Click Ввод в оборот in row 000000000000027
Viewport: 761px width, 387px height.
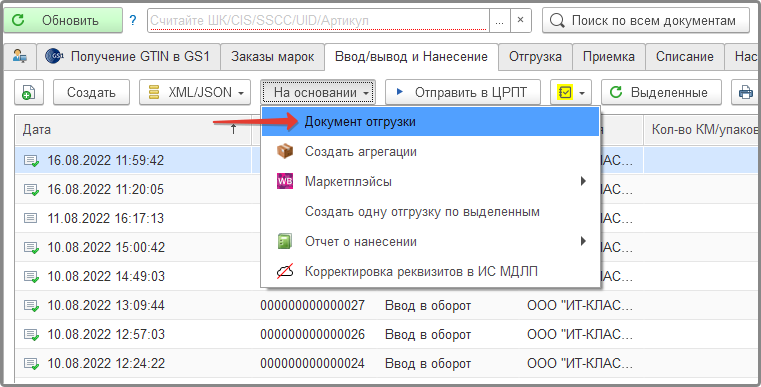(428, 305)
